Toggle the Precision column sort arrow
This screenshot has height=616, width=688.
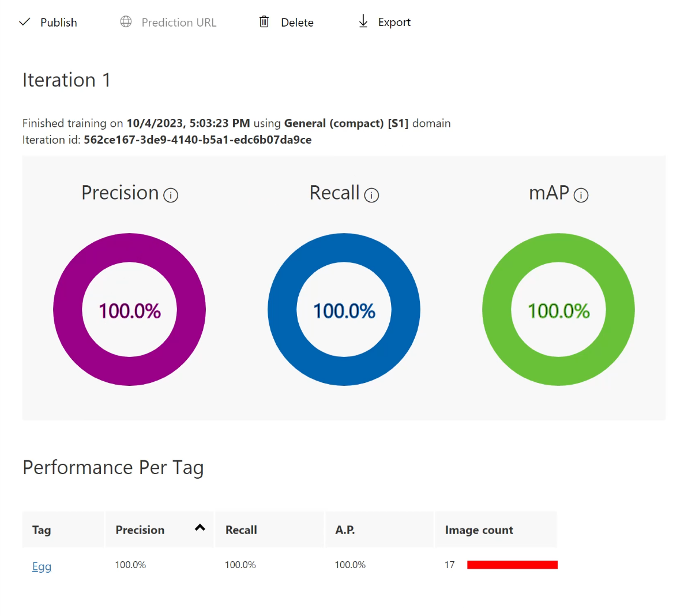coord(200,528)
